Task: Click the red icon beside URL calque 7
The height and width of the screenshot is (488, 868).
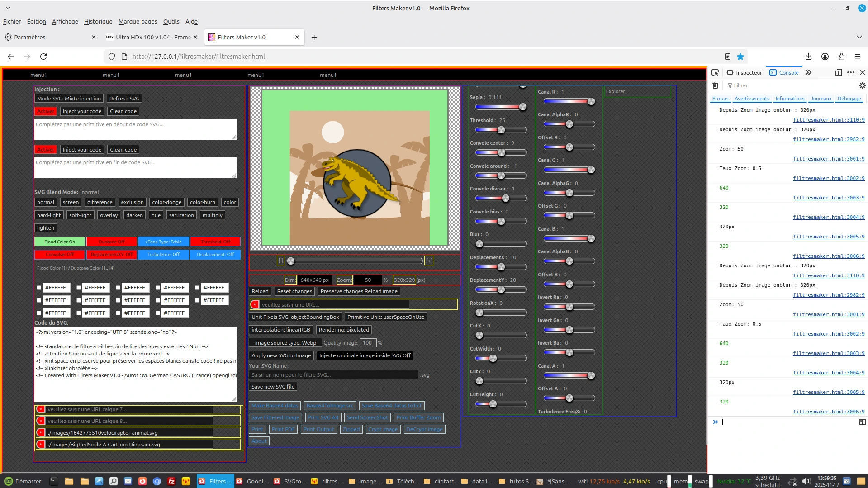Action: point(41,409)
